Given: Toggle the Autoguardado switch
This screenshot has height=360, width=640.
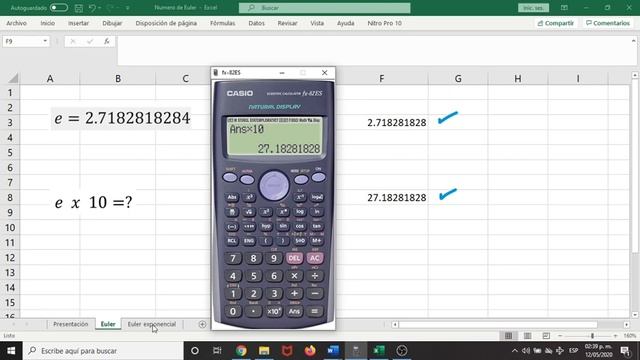Looking at the screenshot, I should coord(59,8).
